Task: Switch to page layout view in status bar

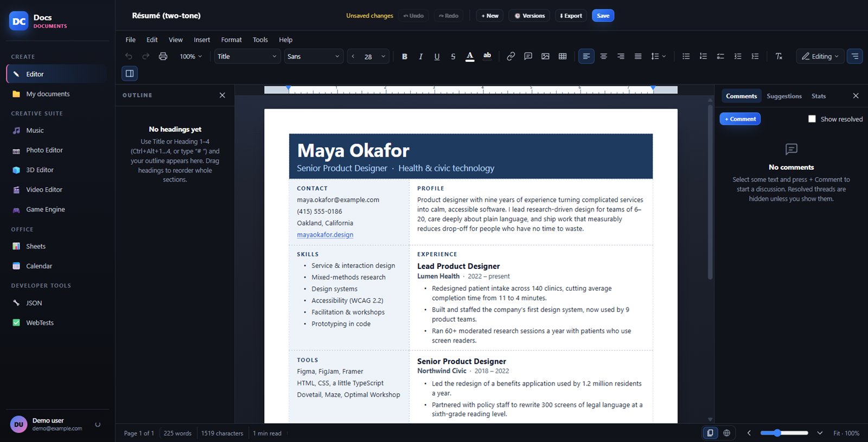Action: coord(710,433)
